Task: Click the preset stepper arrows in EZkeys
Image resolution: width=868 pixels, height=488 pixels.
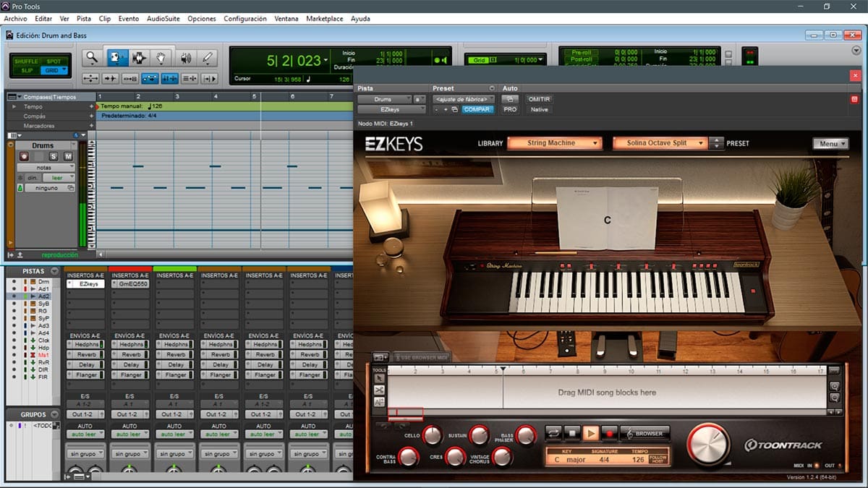Action: (716, 143)
